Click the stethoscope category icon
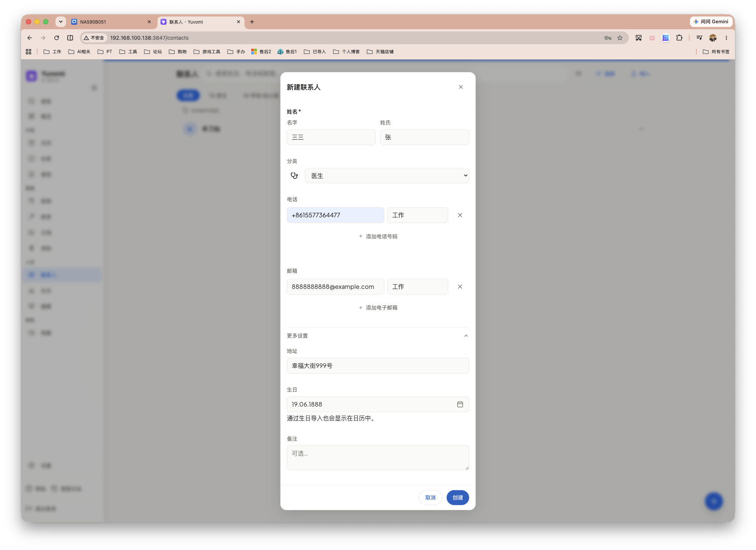Image resolution: width=756 pixels, height=550 pixels. (294, 175)
